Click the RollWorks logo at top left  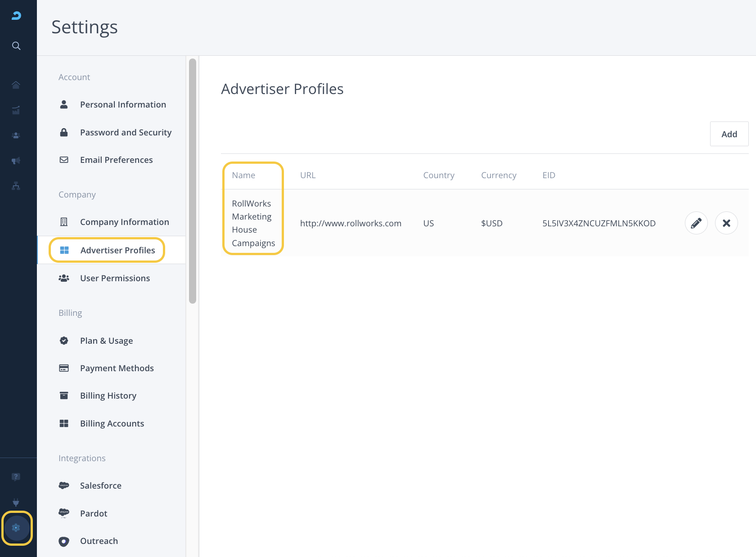click(x=16, y=16)
